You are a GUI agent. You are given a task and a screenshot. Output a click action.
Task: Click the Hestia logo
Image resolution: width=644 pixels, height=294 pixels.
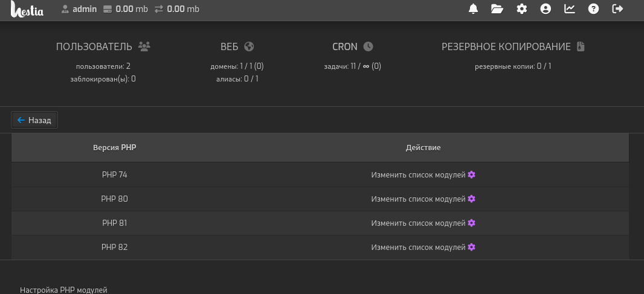click(28, 10)
